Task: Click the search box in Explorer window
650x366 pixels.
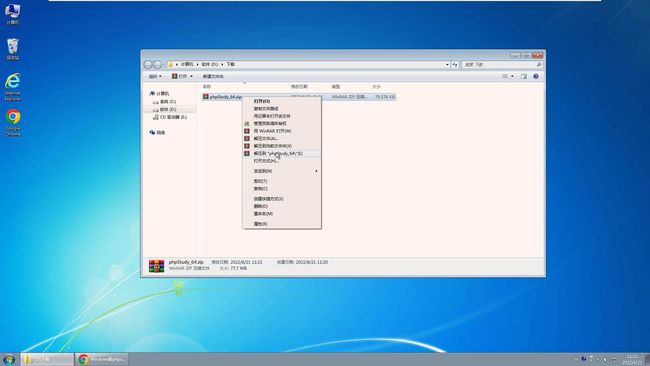Action: 502,65
